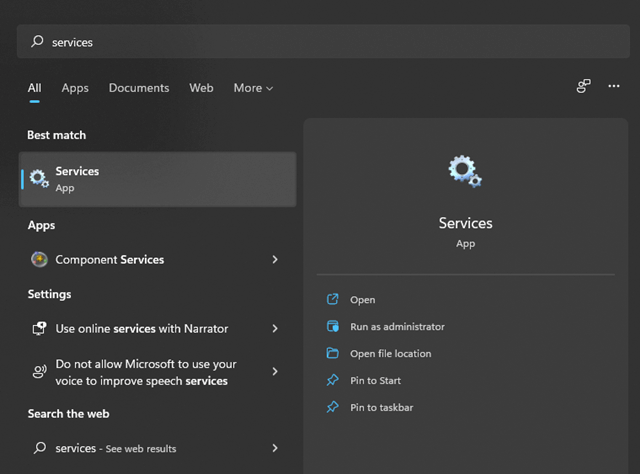Choose Pin to Start
The image size is (640, 474).
(376, 381)
